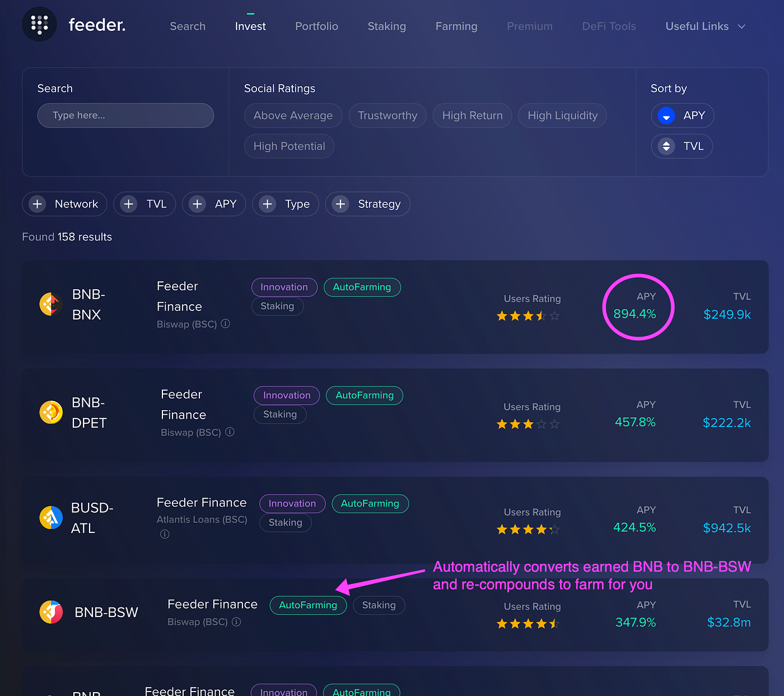784x696 pixels.
Task: Open info icon beside Biswap in BNB-DPET row
Action: click(230, 432)
